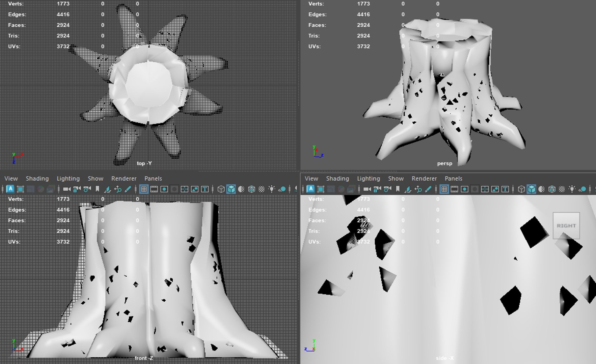Click the 'front -Z' viewport label

[x=144, y=358]
